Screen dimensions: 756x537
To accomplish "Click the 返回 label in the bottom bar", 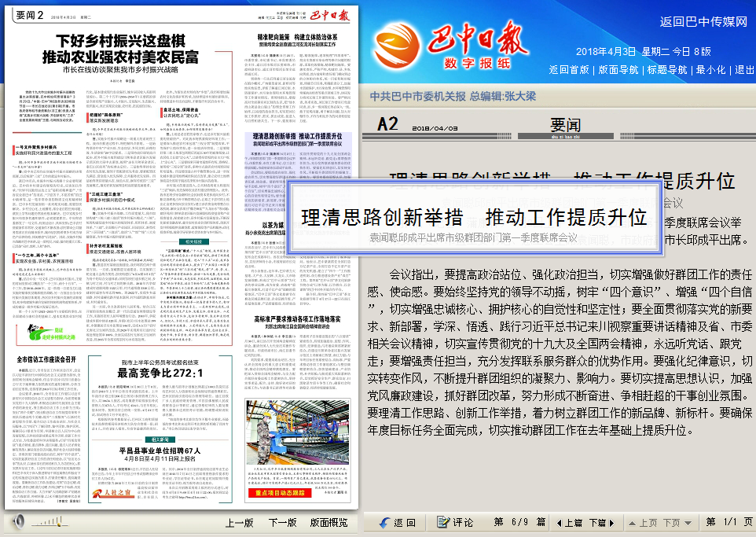I will tap(405, 523).
